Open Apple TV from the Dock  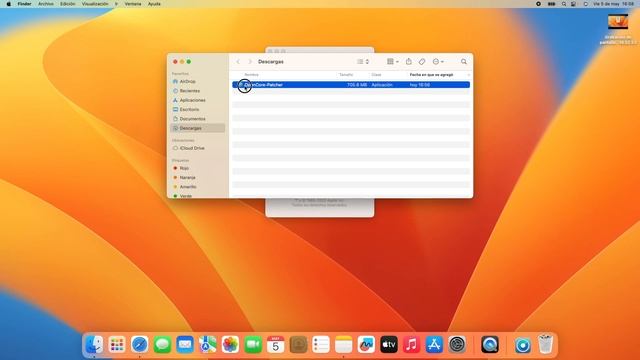pos(389,345)
